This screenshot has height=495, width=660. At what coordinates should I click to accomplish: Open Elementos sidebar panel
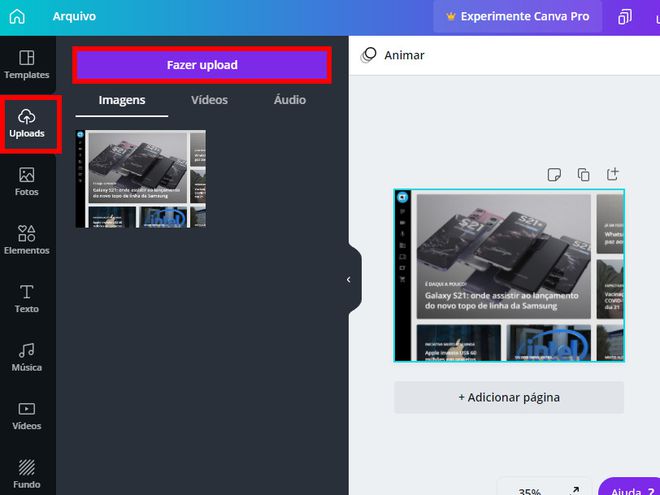[x=27, y=240]
